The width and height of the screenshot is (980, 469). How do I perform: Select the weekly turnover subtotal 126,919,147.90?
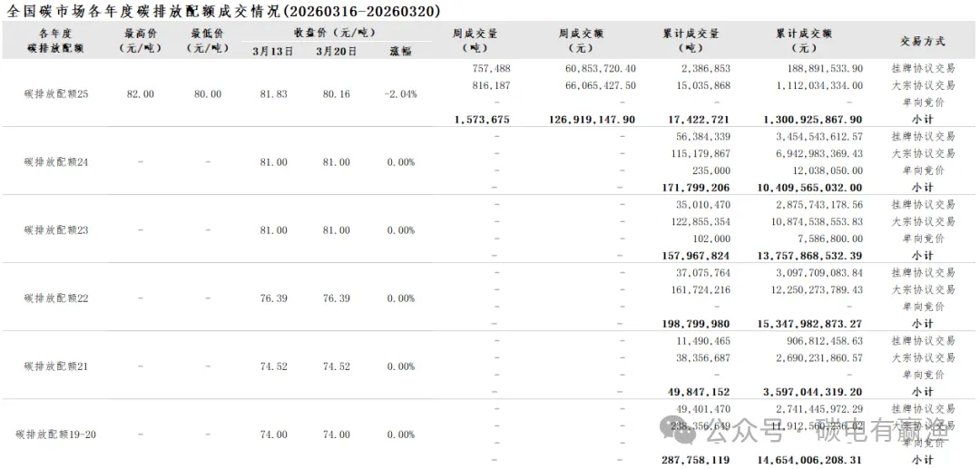click(593, 120)
